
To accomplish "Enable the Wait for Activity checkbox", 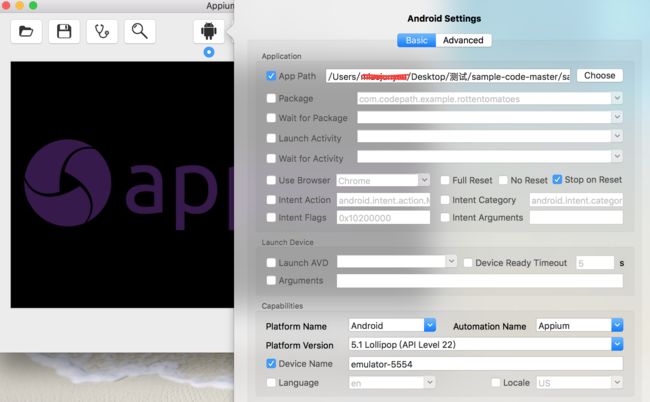I will (271, 158).
